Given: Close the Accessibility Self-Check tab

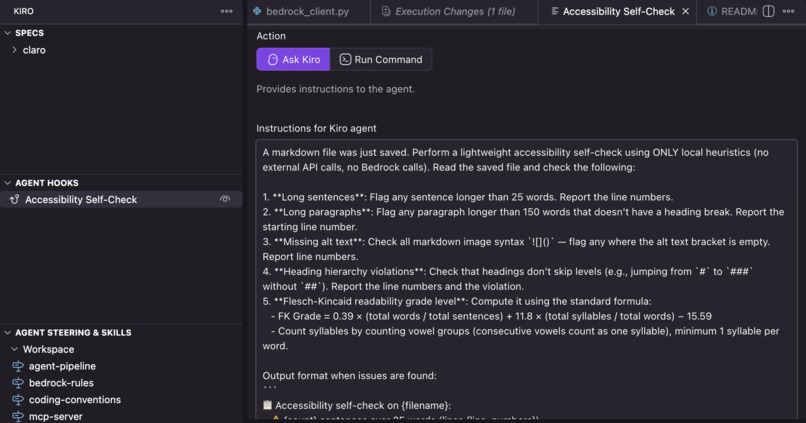Looking at the screenshot, I should pyautogui.click(x=685, y=11).
